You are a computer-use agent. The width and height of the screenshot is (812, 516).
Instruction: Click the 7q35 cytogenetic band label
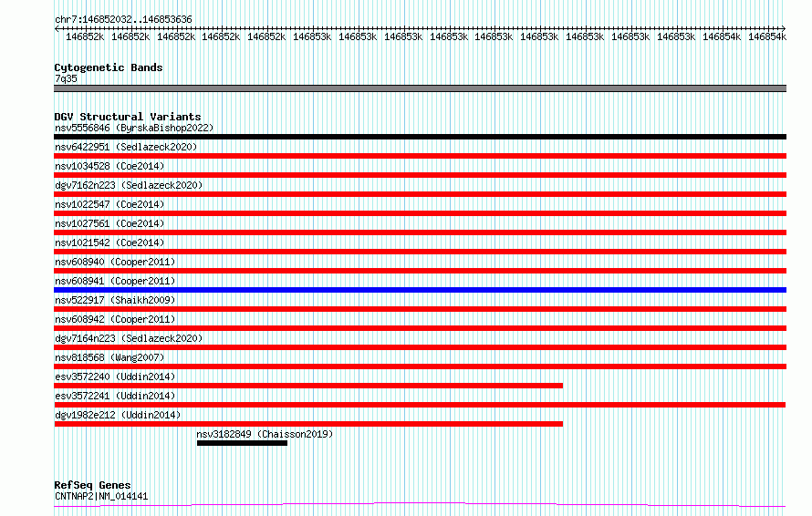66,78
